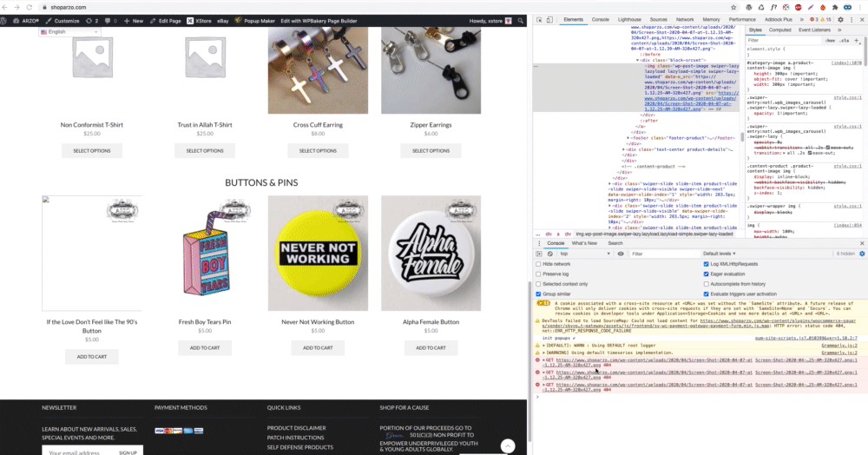Add Fresh Boy Tears Pin to cart
Image resolution: width=868 pixels, height=455 pixels.
[205, 347]
